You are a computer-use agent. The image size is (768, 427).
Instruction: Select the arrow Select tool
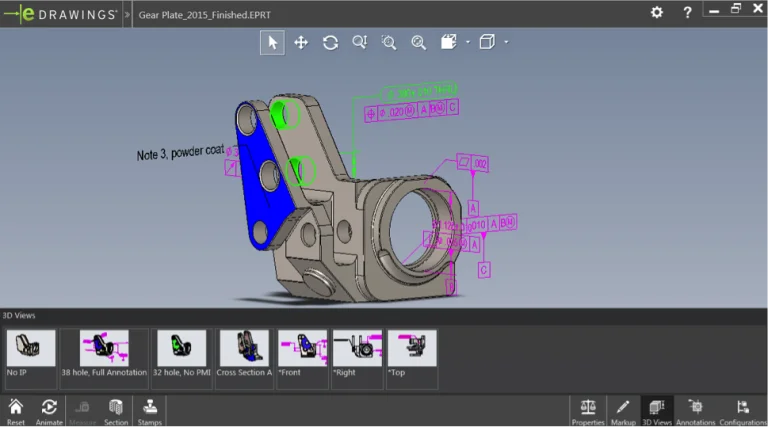coord(272,42)
